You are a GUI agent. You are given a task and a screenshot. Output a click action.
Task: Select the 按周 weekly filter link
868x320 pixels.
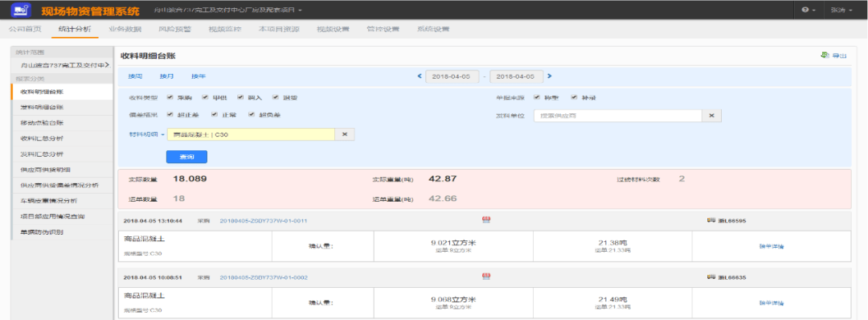[135, 76]
